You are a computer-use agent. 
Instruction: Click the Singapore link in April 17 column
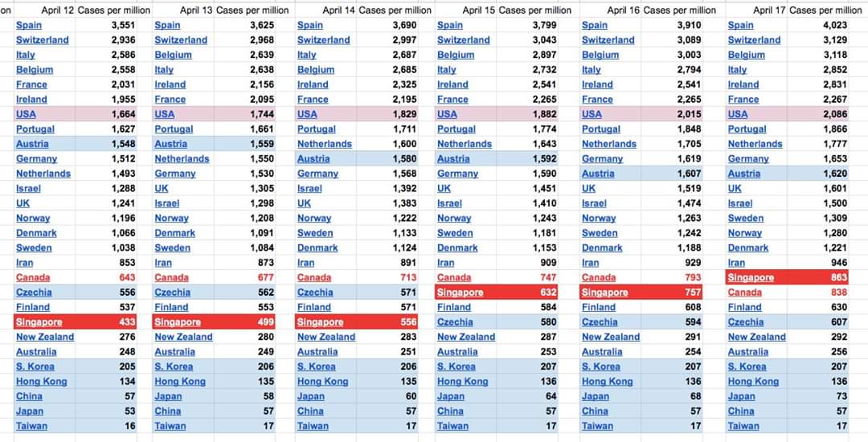(751, 277)
